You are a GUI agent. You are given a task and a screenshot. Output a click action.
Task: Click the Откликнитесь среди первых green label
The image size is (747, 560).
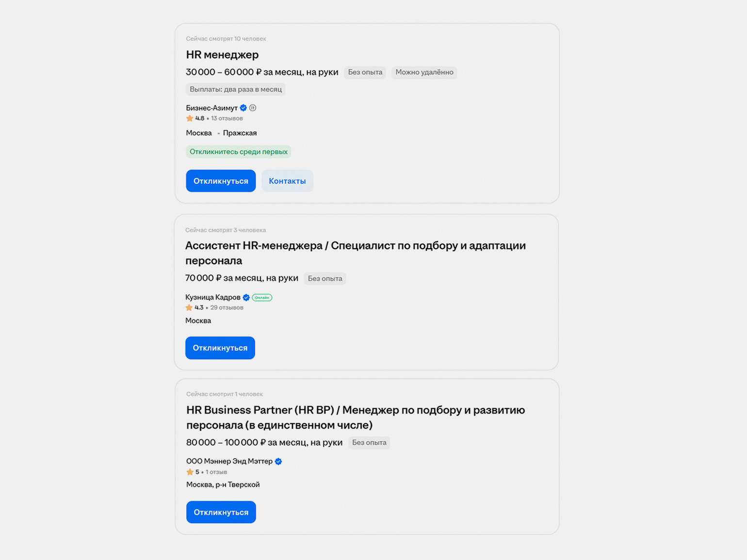239,152
